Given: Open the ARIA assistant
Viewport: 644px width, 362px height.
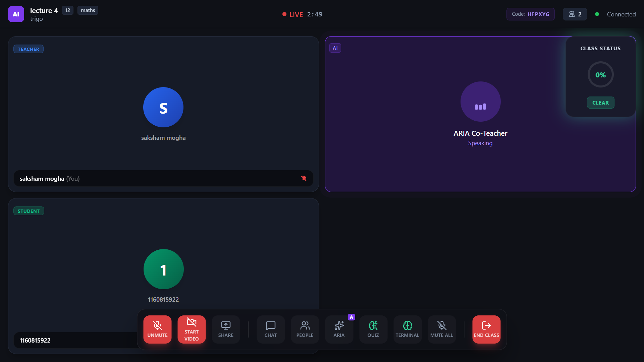Looking at the screenshot, I should 339,329.
